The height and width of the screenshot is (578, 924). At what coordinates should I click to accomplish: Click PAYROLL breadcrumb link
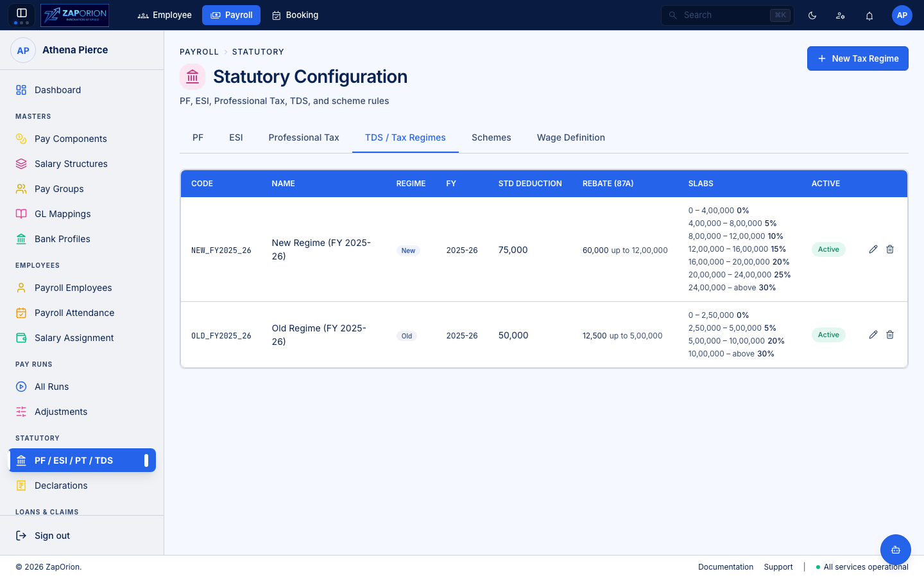[199, 52]
